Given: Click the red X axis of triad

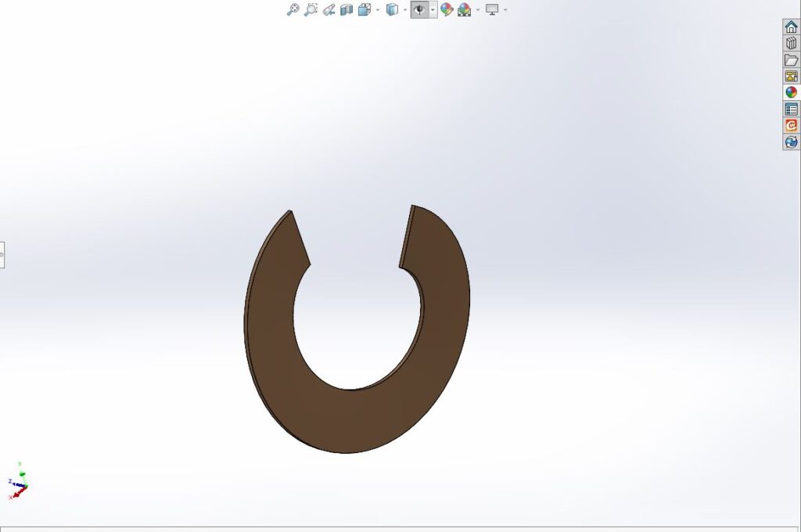Looking at the screenshot, I should pos(15,494).
